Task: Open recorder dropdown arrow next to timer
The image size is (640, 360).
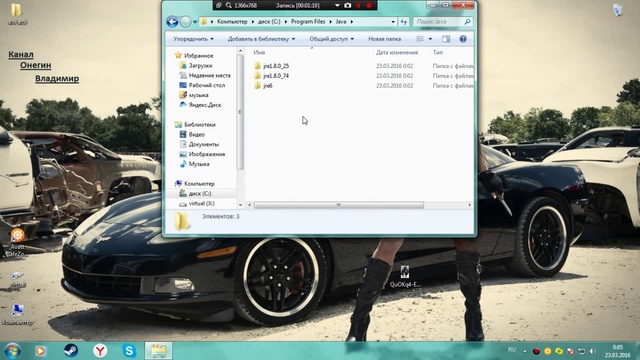Action: click(337, 5)
